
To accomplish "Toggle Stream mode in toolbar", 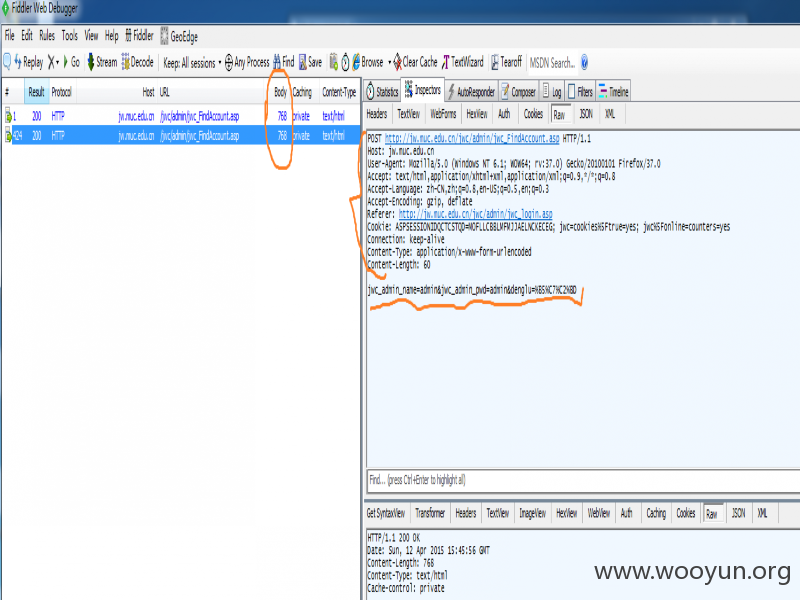I will [102, 62].
